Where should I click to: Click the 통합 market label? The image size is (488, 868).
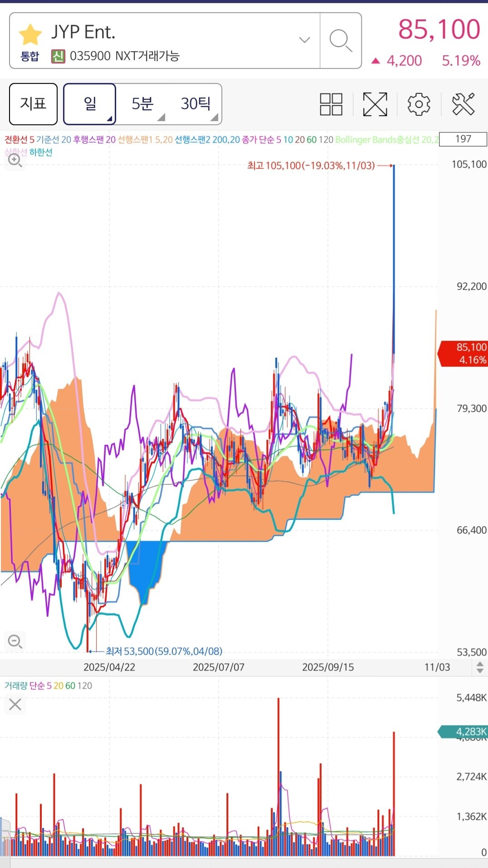point(30,56)
